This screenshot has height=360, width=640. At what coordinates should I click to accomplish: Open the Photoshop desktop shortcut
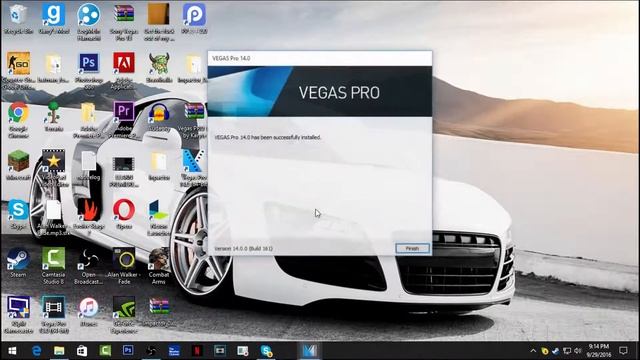point(89,70)
